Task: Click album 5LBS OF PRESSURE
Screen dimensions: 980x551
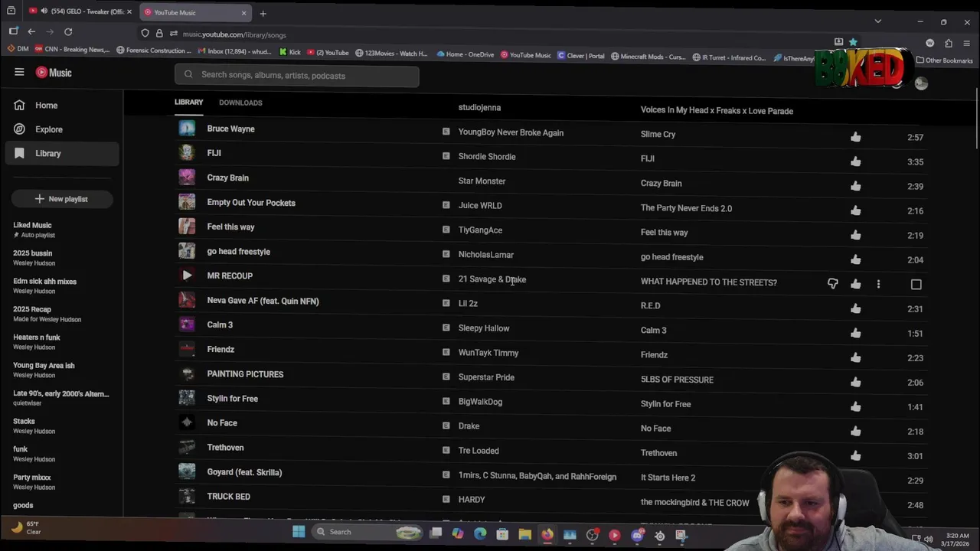Action: click(677, 380)
